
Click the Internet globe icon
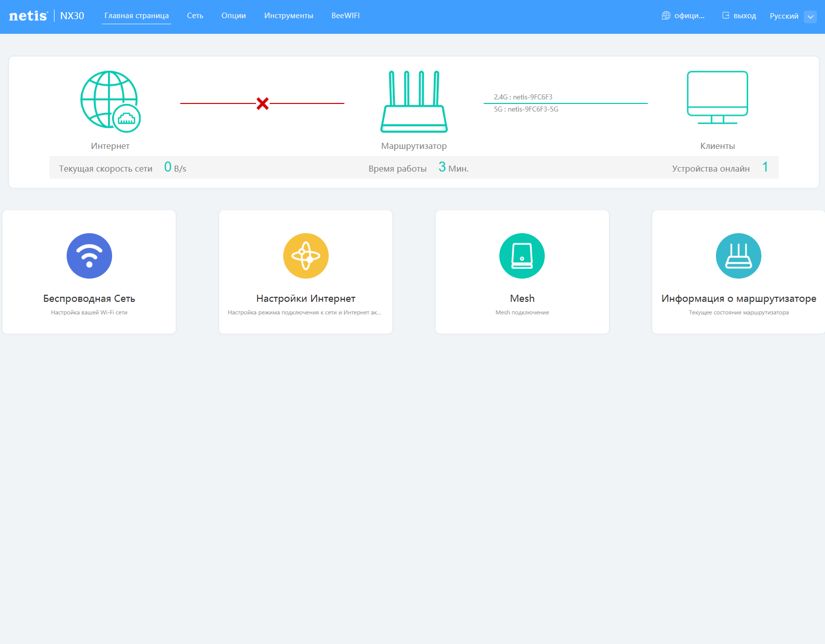coord(111,101)
